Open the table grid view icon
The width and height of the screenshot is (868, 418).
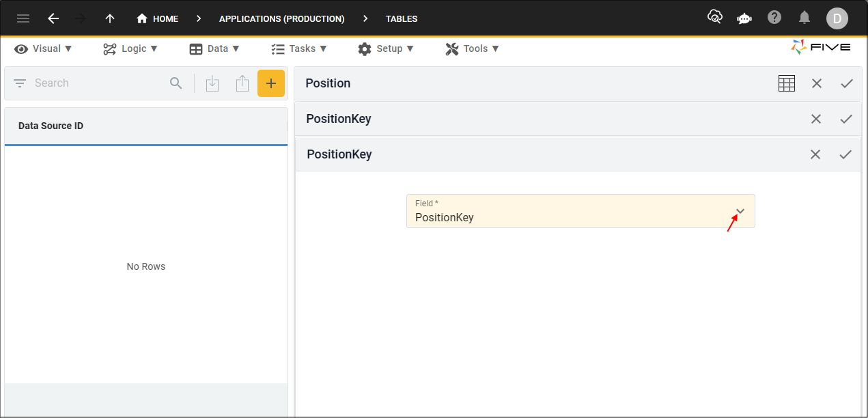coord(786,83)
